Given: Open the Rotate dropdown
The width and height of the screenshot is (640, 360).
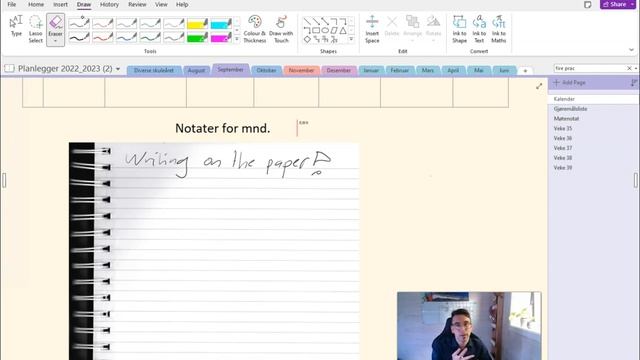Looking at the screenshot, I should [433, 29].
